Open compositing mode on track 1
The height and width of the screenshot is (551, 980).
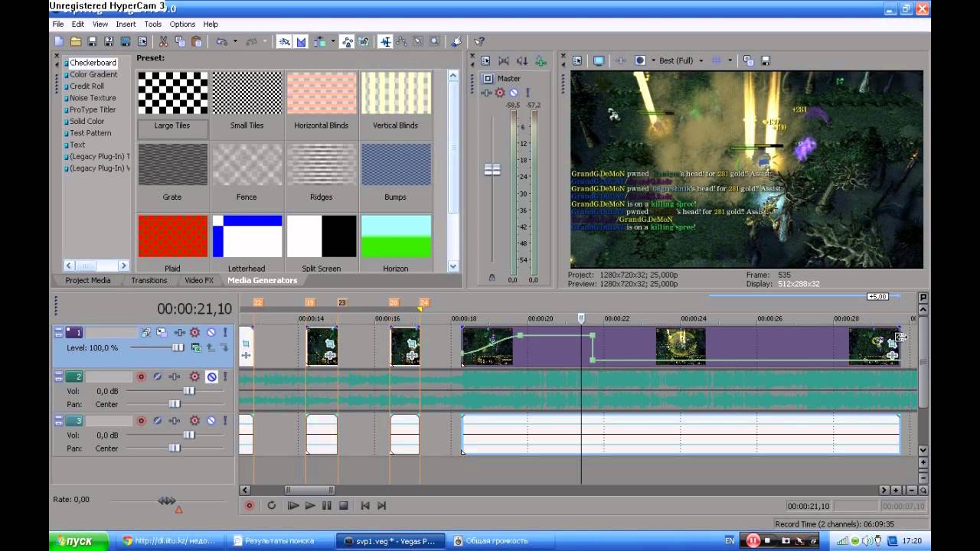[x=196, y=347]
